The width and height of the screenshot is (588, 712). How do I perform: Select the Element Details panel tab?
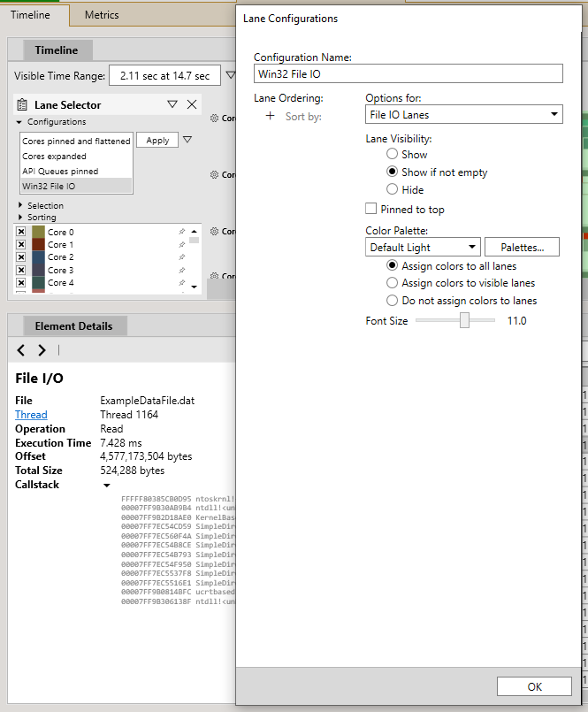(74, 326)
